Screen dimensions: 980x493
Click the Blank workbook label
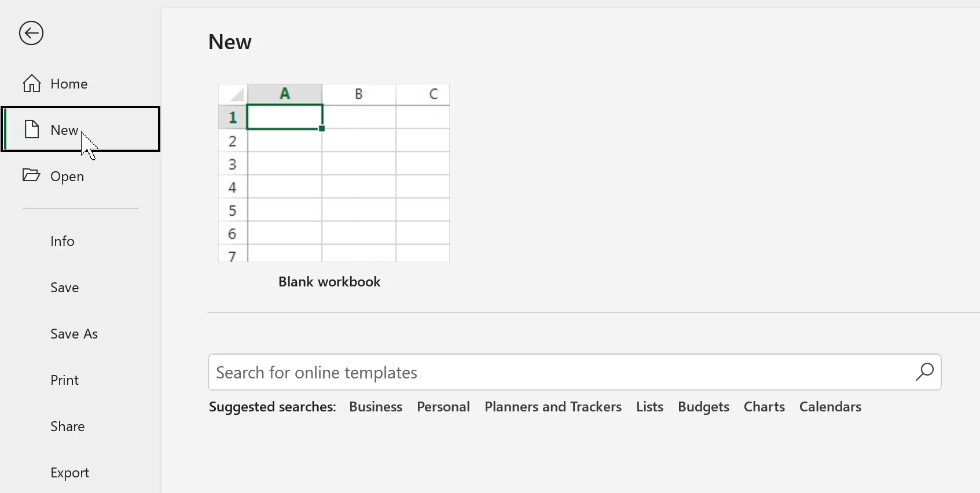pos(329,282)
